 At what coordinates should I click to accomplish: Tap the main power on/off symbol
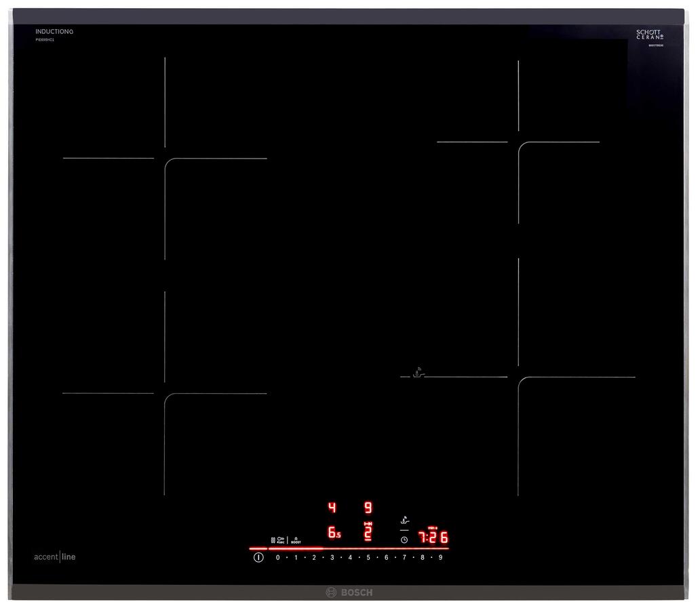tap(258, 558)
